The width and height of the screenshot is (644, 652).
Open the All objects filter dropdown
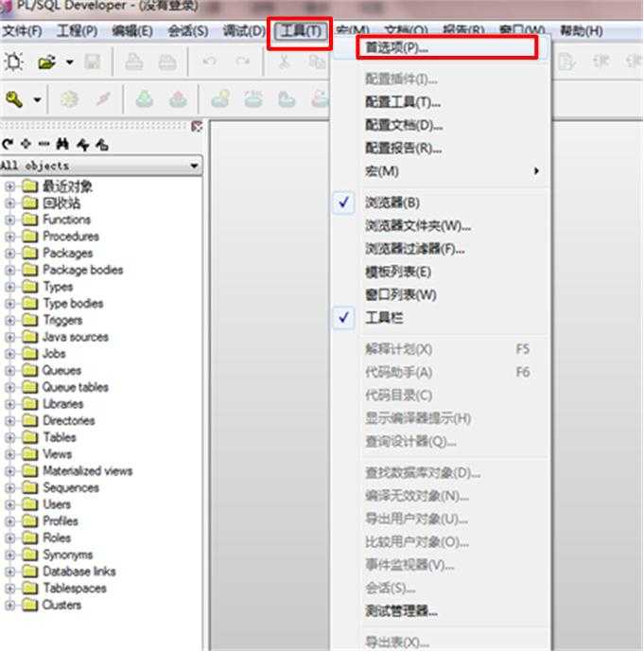(x=194, y=166)
